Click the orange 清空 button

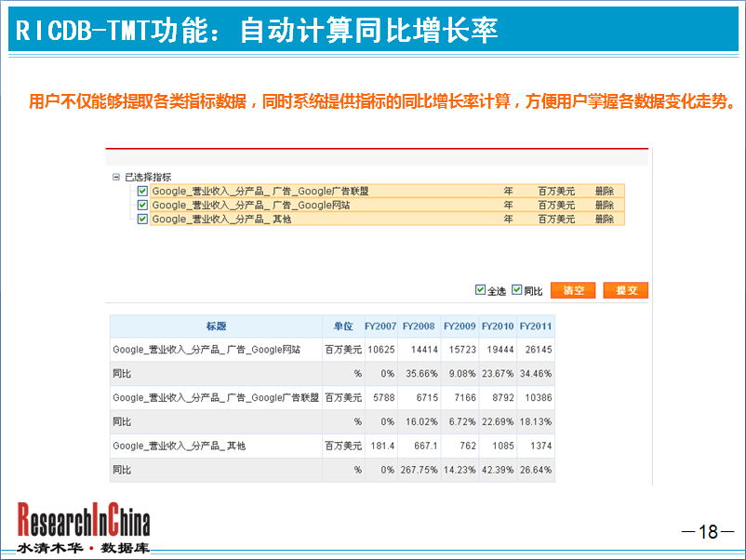(x=573, y=290)
